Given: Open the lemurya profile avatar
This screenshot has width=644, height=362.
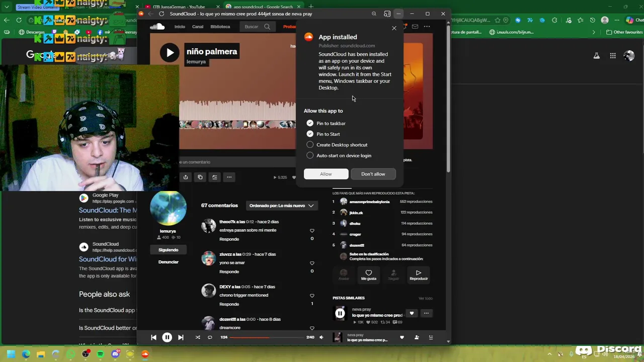Looking at the screenshot, I should pos(168,209).
